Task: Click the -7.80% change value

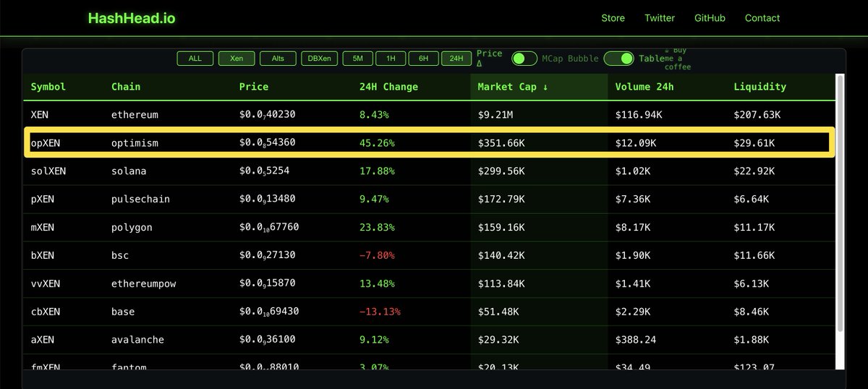Action: [377, 255]
